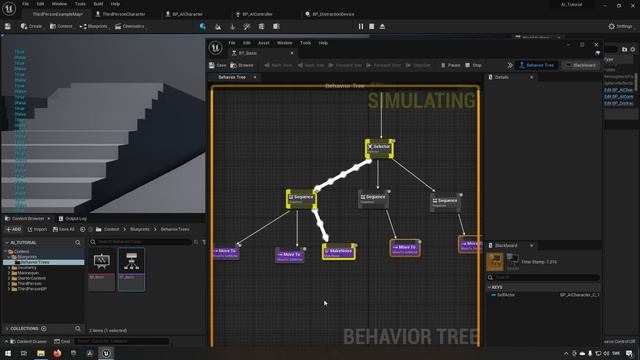
Task: Click the Content breadcrumb
Action: 111,229
